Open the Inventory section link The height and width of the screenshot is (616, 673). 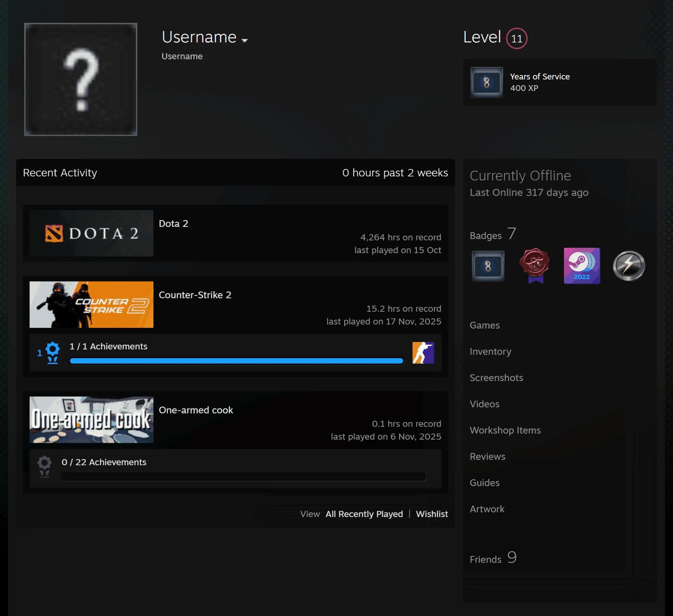(x=490, y=351)
